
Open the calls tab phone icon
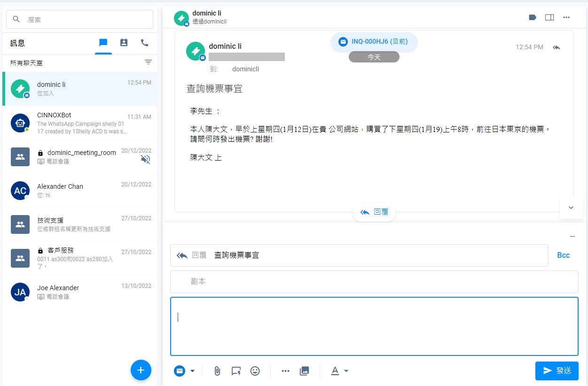[144, 43]
